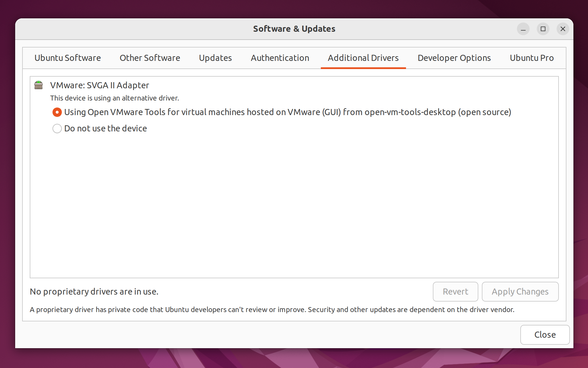Click the Close button at bottom
This screenshot has height=368, width=588.
pyautogui.click(x=545, y=335)
